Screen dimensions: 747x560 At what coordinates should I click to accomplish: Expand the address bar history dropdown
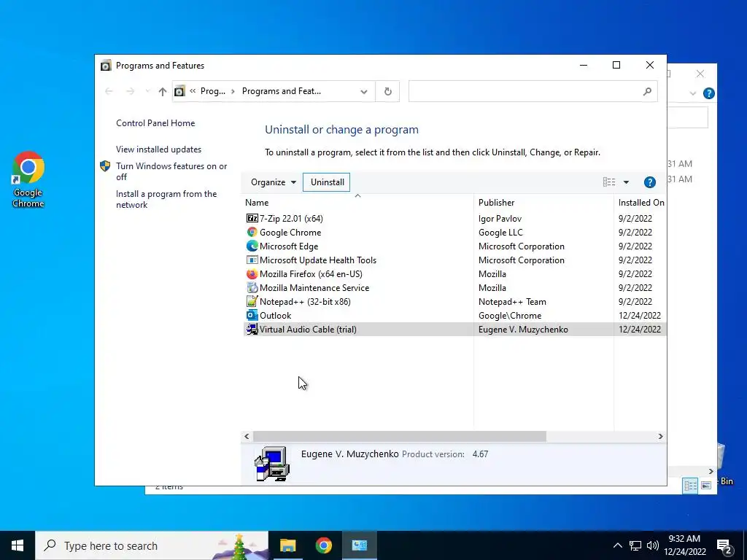364,91
